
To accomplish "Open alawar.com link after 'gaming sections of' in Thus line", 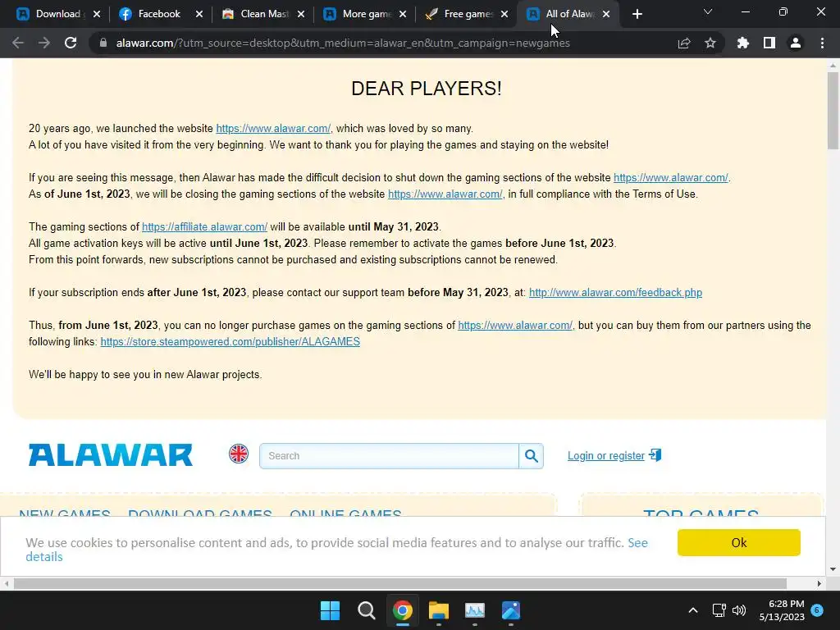I will coord(515,325).
